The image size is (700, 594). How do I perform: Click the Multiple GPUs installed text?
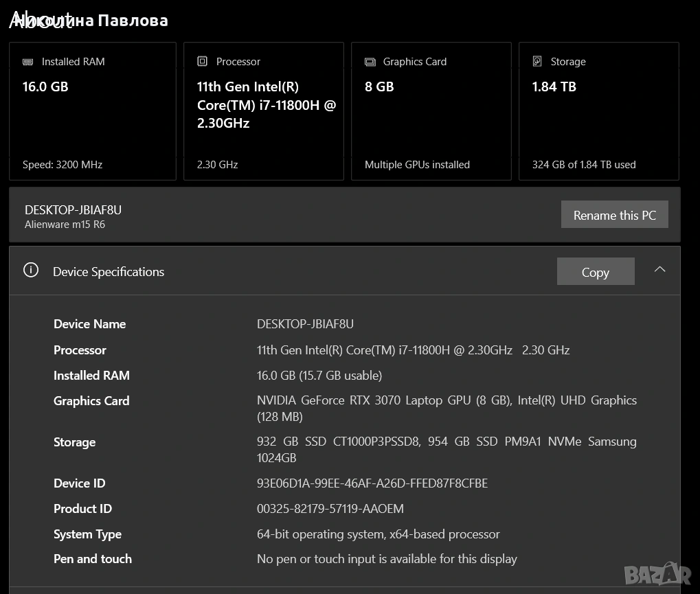pyautogui.click(x=417, y=165)
